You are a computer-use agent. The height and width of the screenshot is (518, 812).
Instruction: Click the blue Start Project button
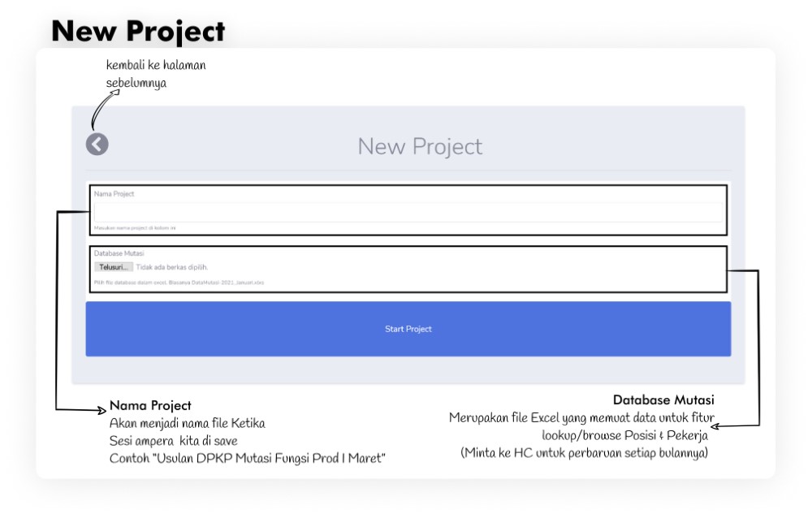pyautogui.click(x=408, y=329)
